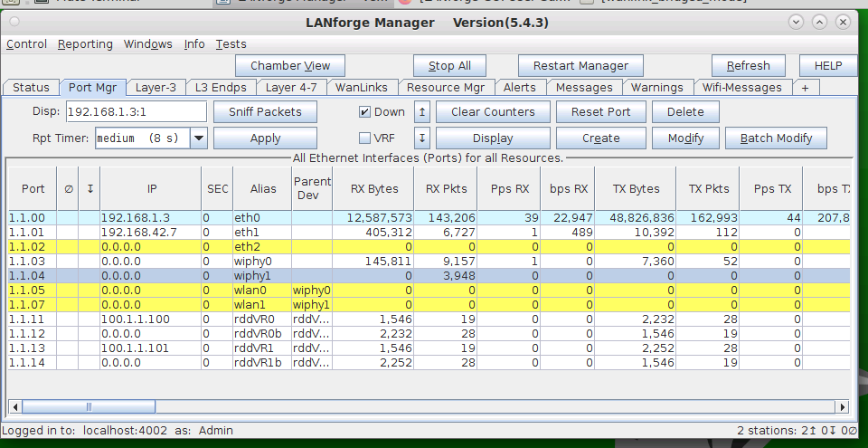Click the Display button
Image resolution: width=868 pixels, height=448 pixels.
point(493,138)
